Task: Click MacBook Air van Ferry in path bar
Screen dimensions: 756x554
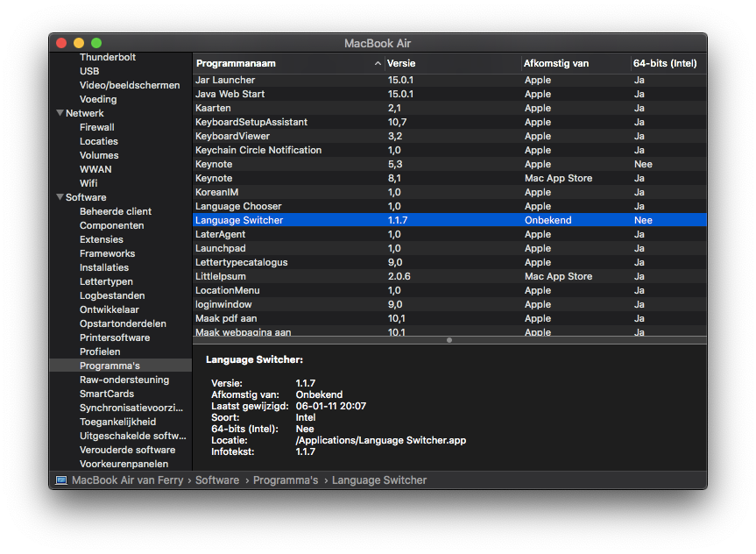Action: point(127,480)
